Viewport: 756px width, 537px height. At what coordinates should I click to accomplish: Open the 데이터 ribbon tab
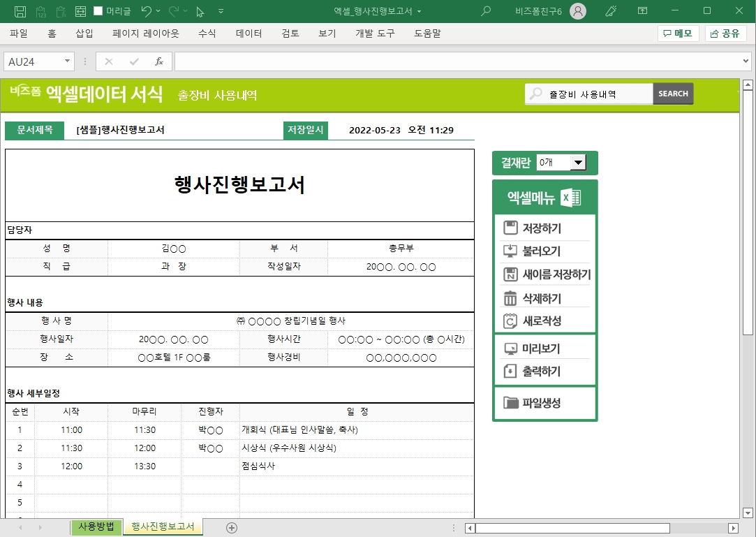[x=249, y=34]
